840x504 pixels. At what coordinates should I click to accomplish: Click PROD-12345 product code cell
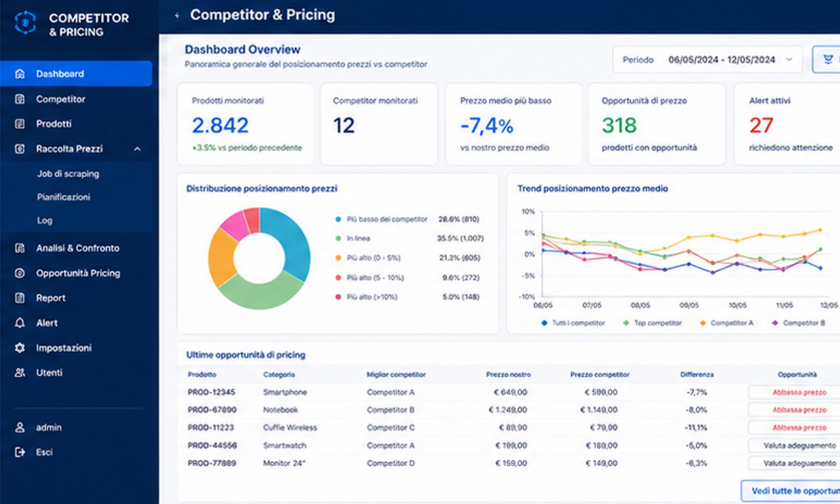point(212,392)
